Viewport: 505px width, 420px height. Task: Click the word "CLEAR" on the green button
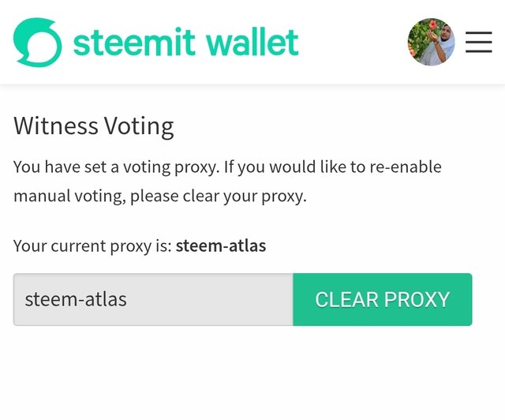pyautogui.click(x=346, y=300)
